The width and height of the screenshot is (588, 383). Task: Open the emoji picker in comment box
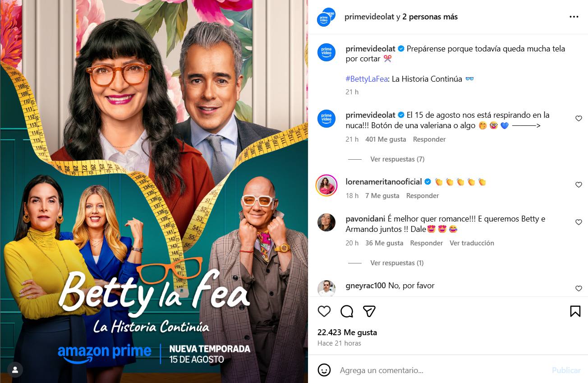click(x=324, y=370)
